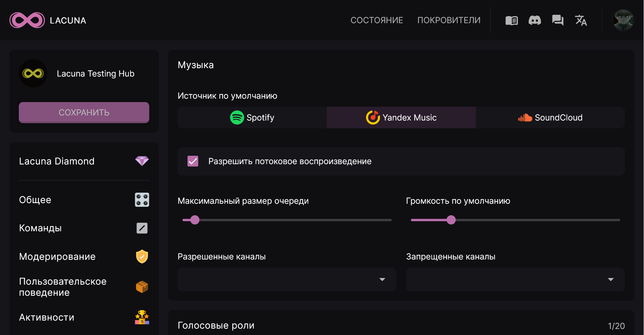Screen dimensions: 644x335
Task: Open the language translation icon
Action: coord(581,20)
